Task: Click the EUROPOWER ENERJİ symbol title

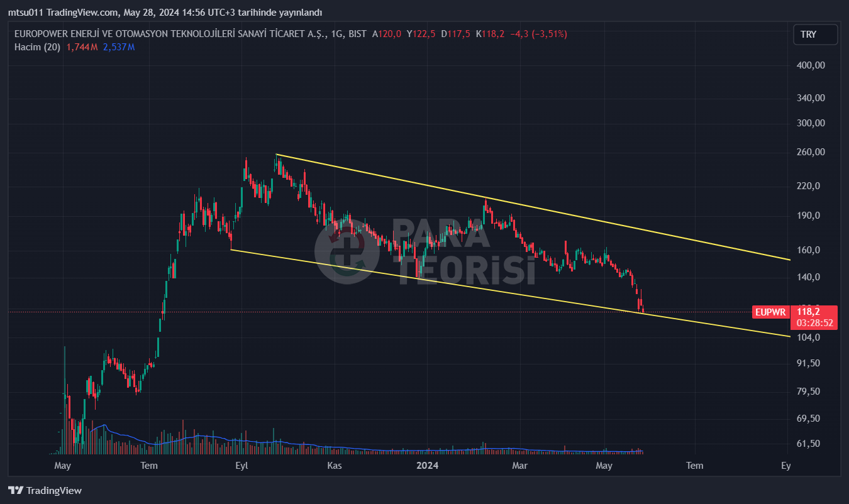Action: pos(170,35)
